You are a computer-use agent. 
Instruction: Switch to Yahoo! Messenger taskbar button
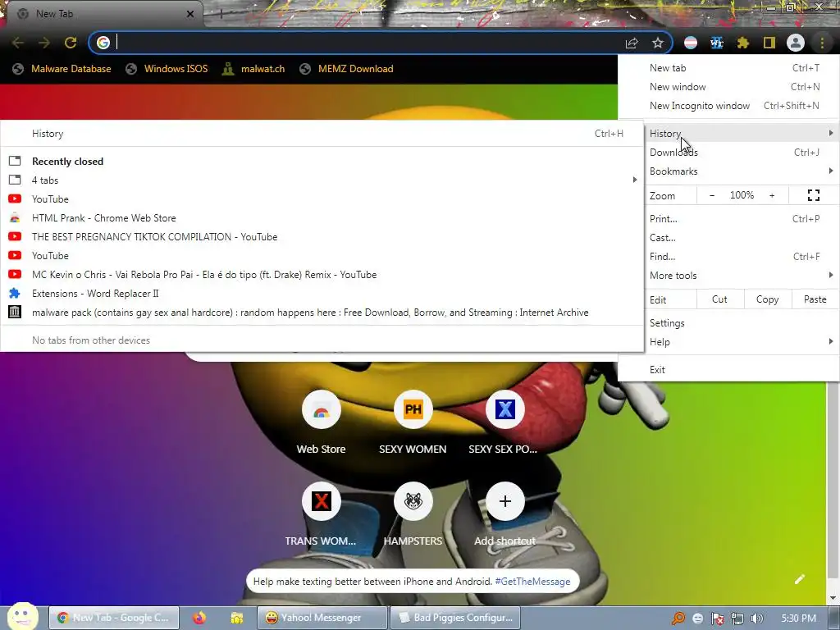click(322, 618)
